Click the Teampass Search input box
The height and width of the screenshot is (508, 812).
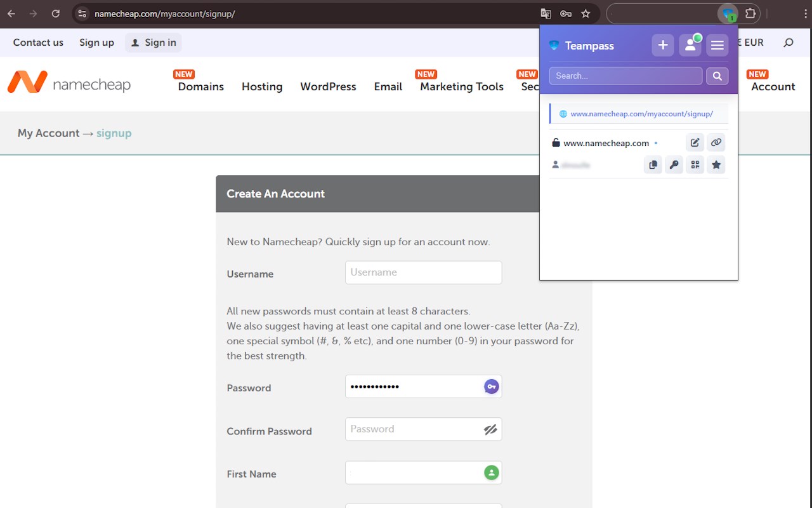pyautogui.click(x=625, y=76)
